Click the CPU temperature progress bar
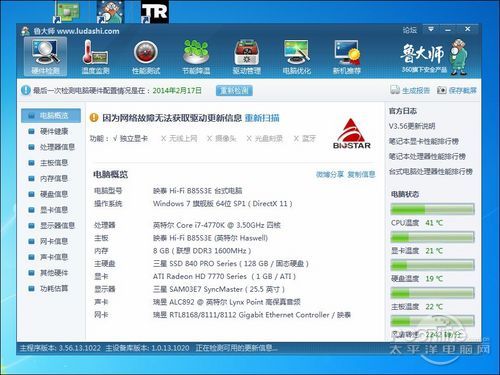This screenshot has height=375, width=500. pyautogui.click(x=432, y=210)
